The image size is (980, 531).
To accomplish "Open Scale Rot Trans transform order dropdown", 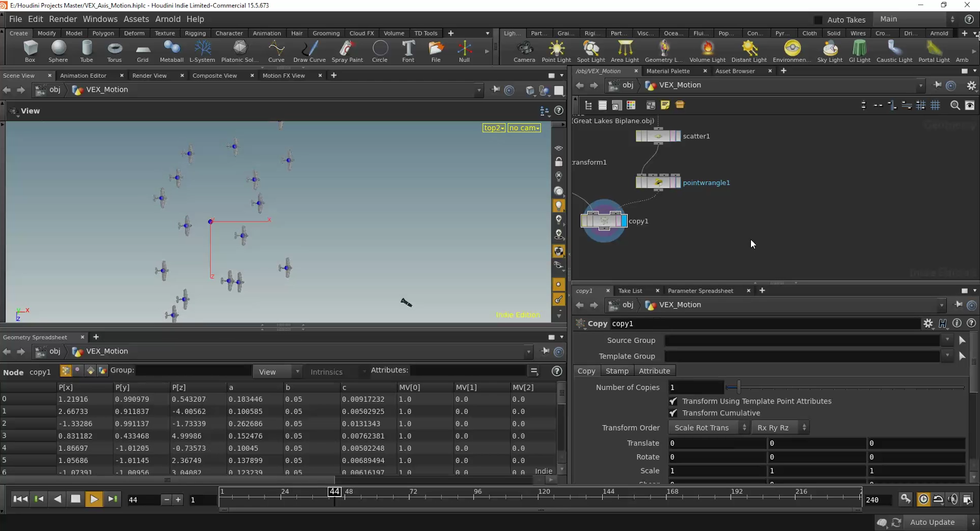I will [709, 427].
